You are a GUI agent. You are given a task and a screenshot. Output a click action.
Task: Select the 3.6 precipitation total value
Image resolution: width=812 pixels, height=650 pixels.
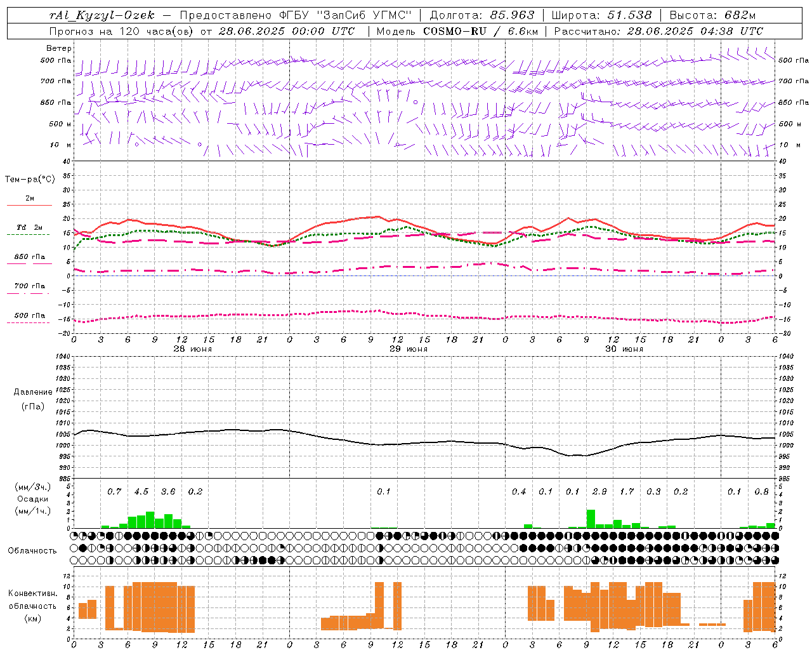(x=168, y=492)
